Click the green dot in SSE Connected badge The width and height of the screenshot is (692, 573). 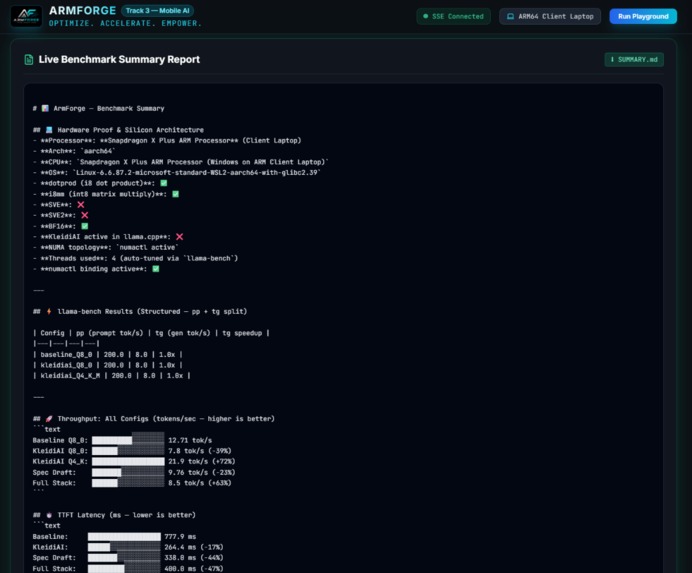pos(425,16)
